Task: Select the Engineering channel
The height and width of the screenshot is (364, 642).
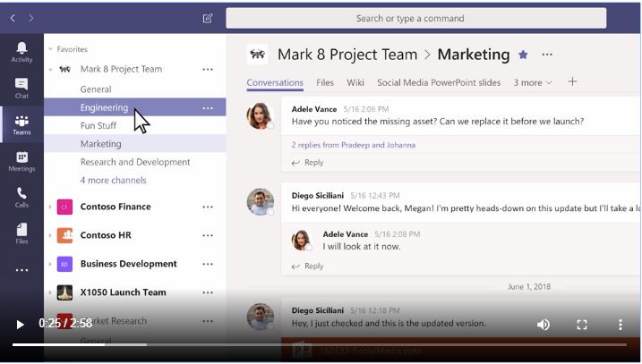Action: pos(135,107)
